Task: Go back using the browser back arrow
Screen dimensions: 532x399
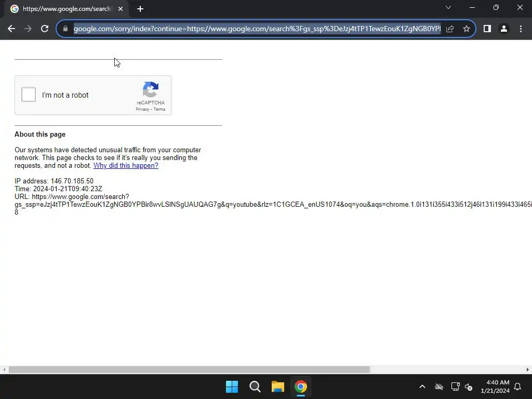Action: 11,29
